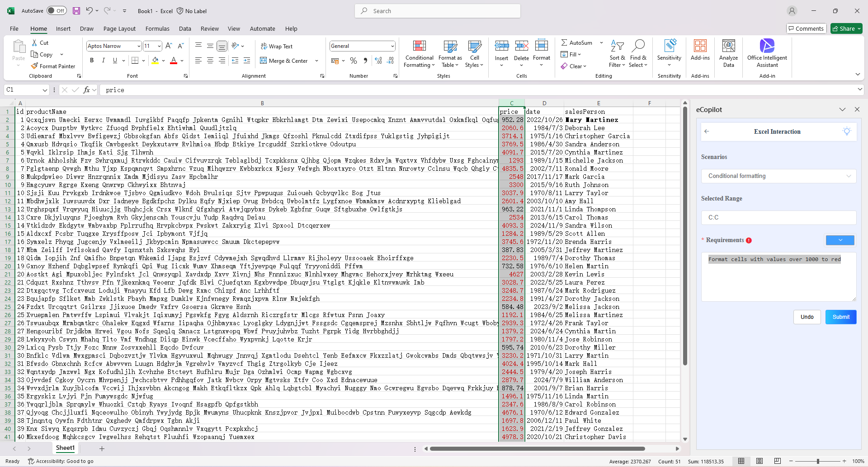Image resolution: width=868 pixels, height=467 pixels.
Task: Toggle underline formatting
Action: (114, 60)
